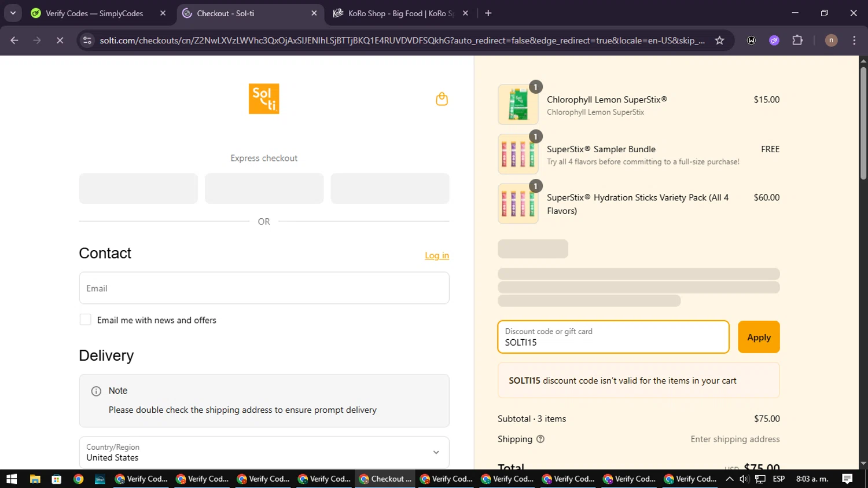
Task: Apply the discount code
Action: coord(759,337)
